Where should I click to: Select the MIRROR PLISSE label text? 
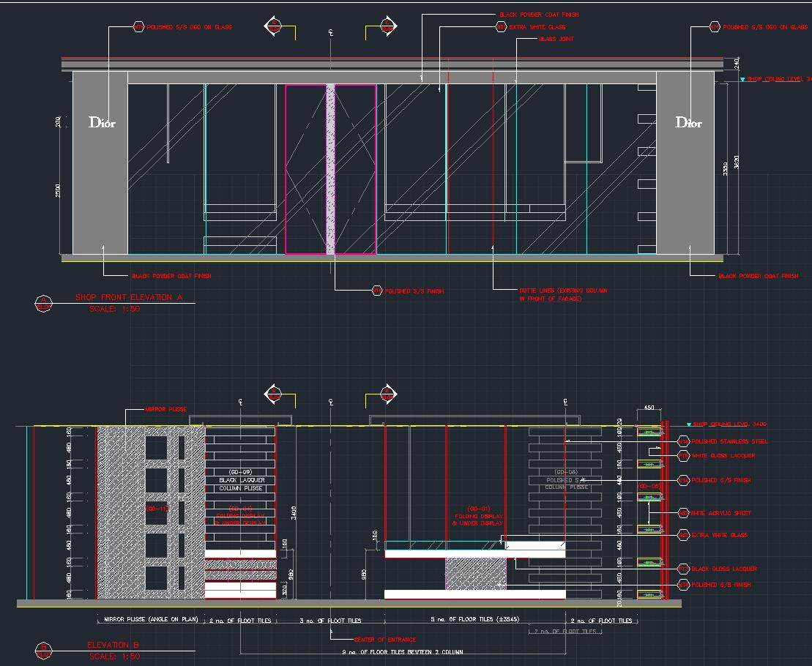tap(166, 409)
